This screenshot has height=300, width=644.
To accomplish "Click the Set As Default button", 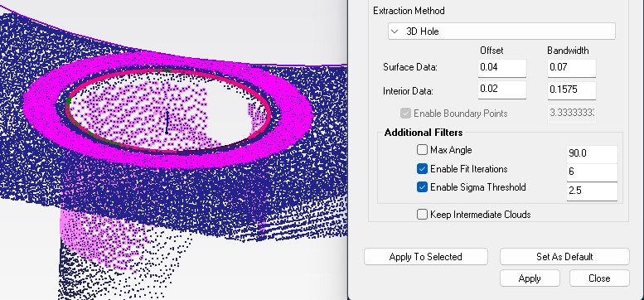I will [x=564, y=257].
